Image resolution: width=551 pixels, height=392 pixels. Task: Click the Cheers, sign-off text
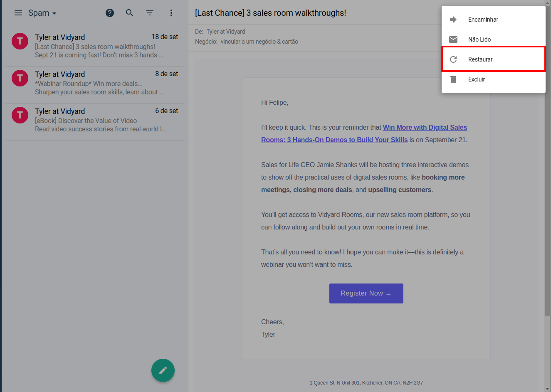[x=272, y=322]
